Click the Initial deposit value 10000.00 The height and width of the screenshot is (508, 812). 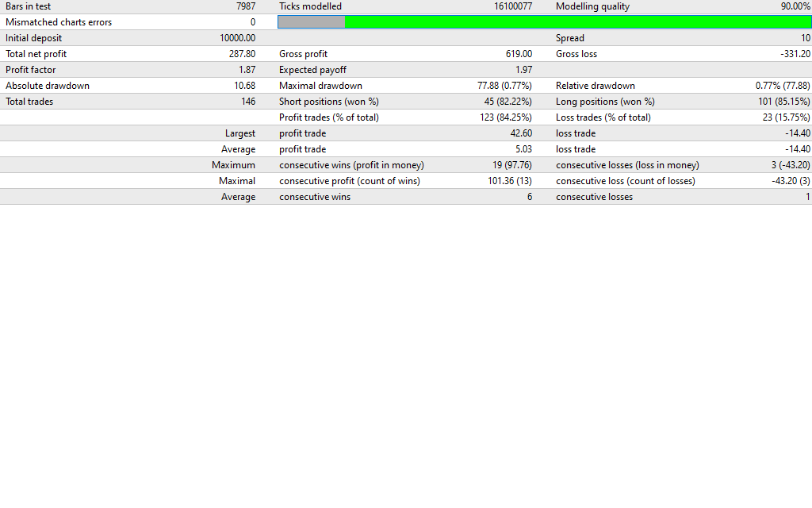(x=237, y=38)
